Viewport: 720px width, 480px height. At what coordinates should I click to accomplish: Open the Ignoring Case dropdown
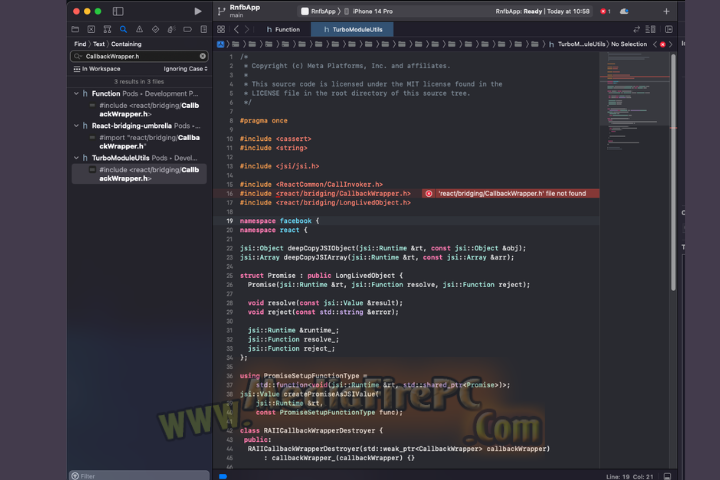point(185,69)
